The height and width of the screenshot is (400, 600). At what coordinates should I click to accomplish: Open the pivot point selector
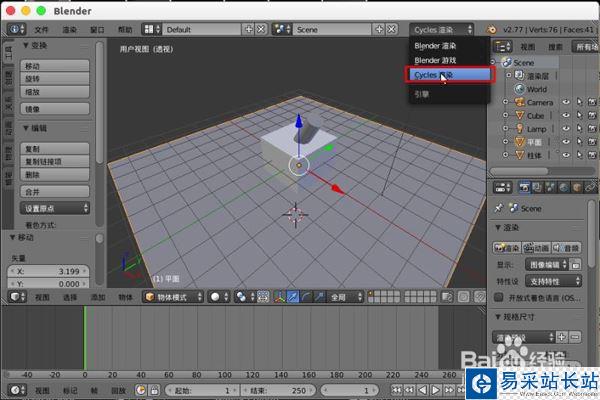pos(244,297)
